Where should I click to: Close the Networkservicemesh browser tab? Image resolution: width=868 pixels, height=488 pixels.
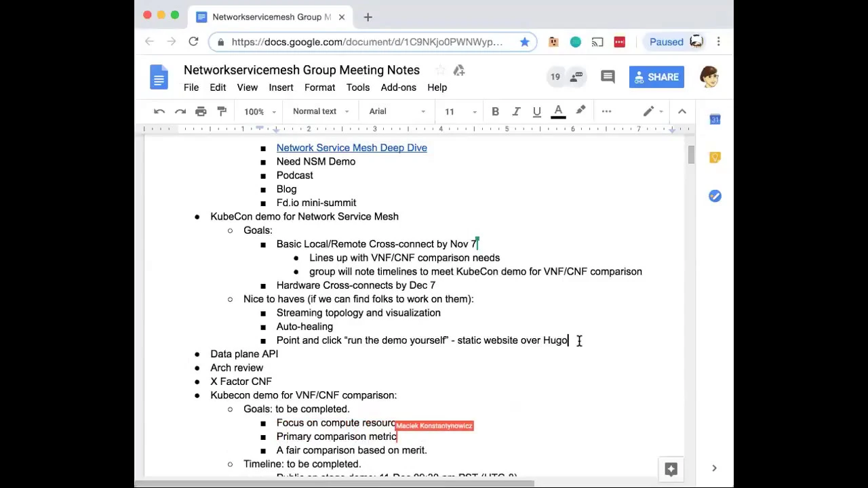pos(342,17)
